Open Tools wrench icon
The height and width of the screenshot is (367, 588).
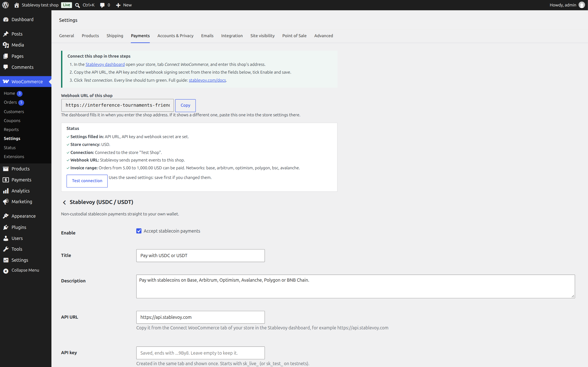tap(6, 249)
